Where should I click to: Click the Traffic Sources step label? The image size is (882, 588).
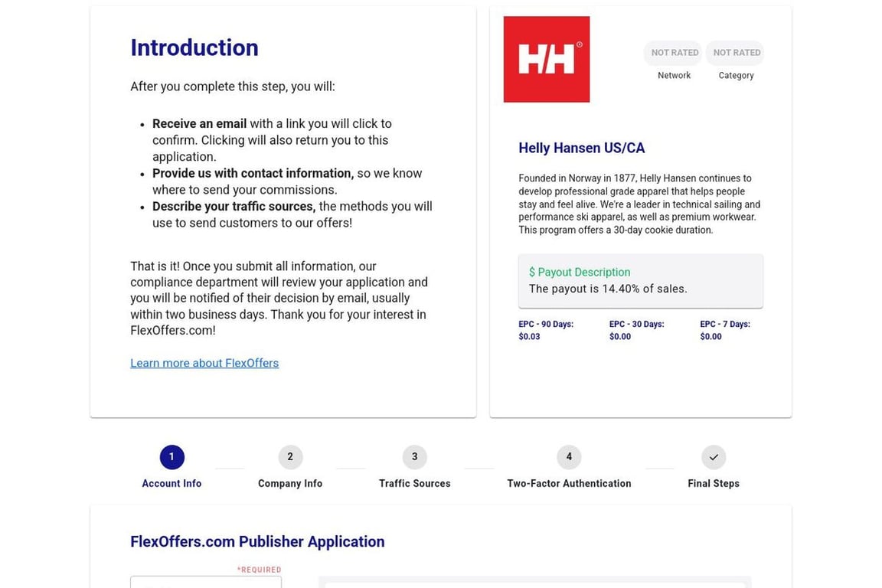point(414,483)
